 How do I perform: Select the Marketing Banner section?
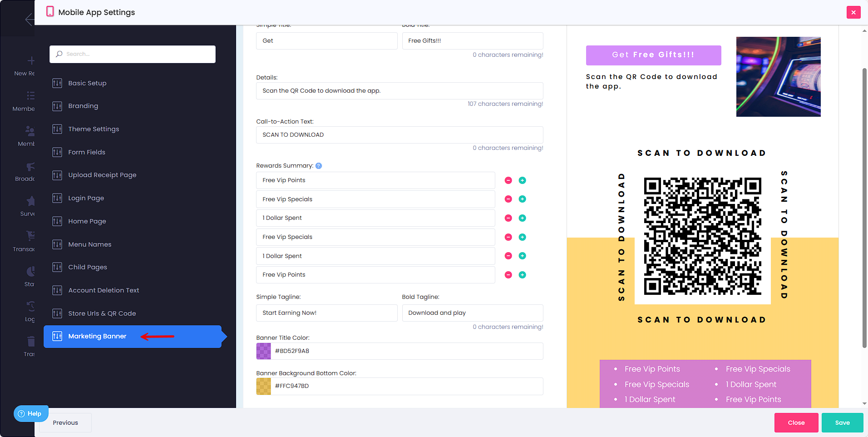(x=133, y=337)
